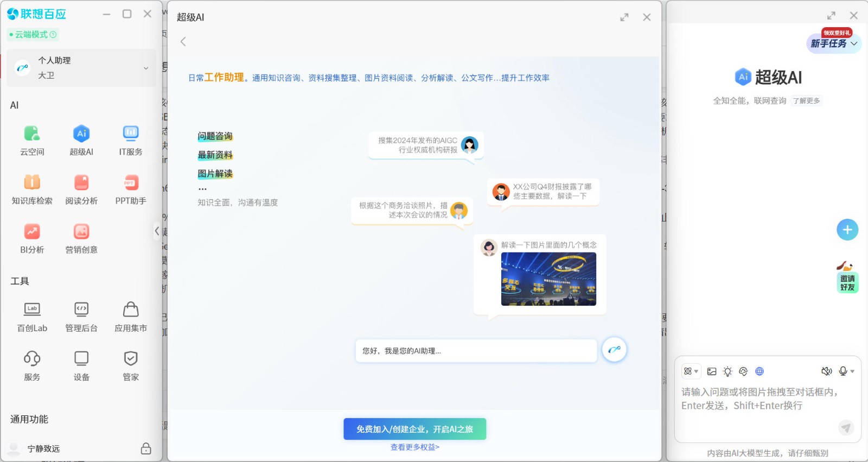Click 免费加入/创建企业，开启AI之旅 button
The width and height of the screenshot is (868, 462).
[414, 429]
